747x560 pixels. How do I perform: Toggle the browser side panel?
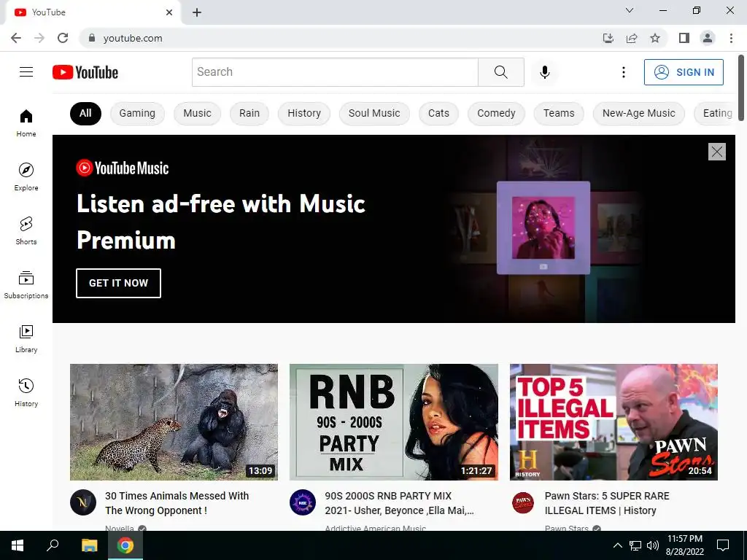684,38
